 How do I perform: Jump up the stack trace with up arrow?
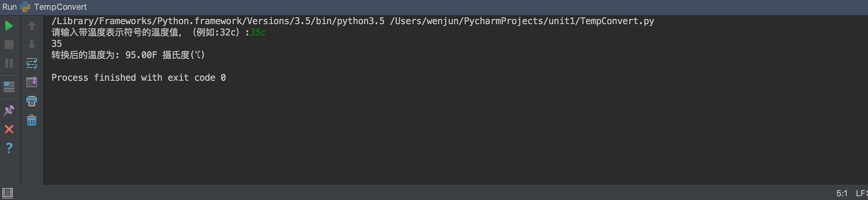coord(32,26)
